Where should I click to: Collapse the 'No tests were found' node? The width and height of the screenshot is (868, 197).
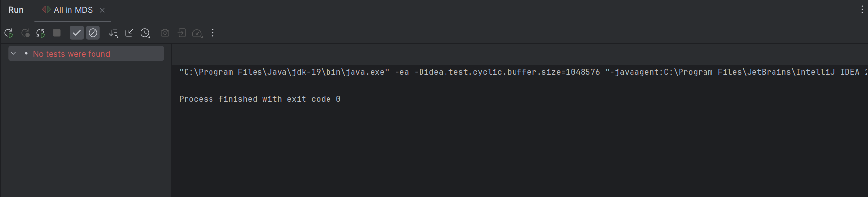pyautogui.click(x=14, y=54)
